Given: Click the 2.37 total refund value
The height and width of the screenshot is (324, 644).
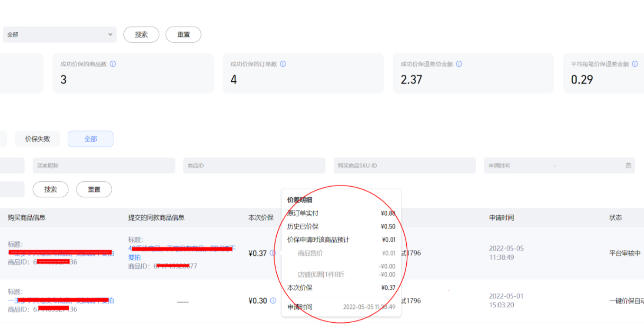Looking at the screenshot, I should [x=412, y=79].
